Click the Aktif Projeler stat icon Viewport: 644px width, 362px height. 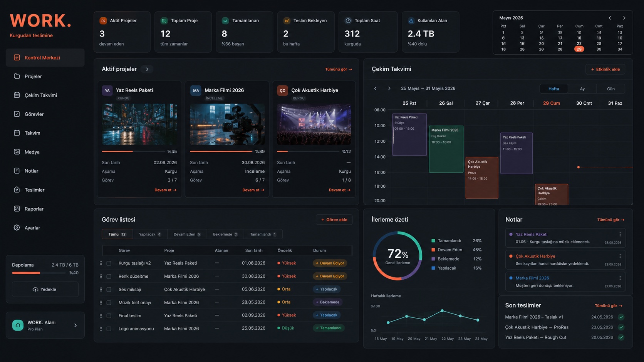click(103, 20)
